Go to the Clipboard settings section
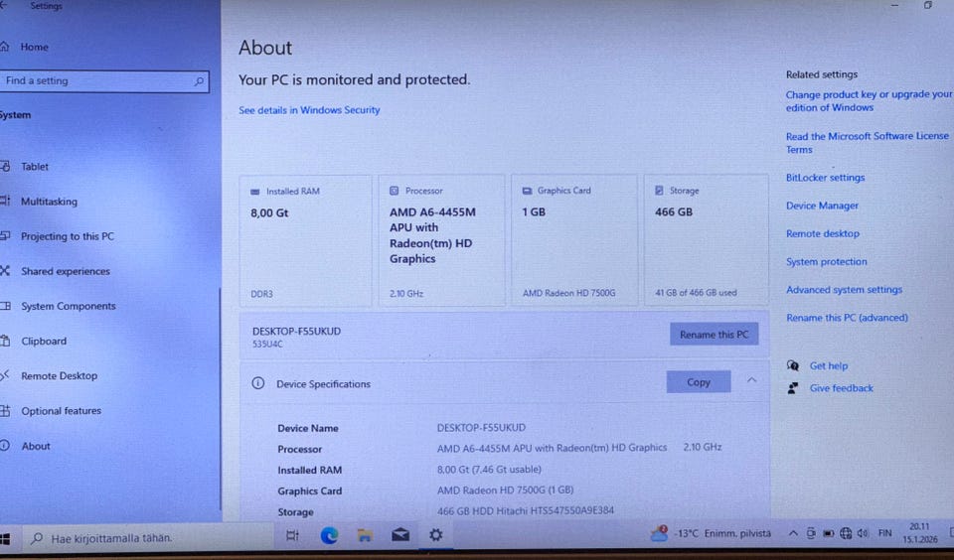The width and height of the screenshot is (954, 560). coord(44,342)
